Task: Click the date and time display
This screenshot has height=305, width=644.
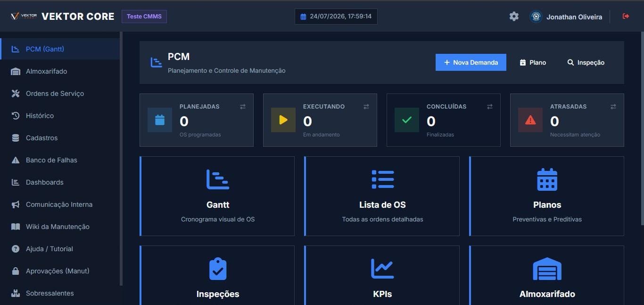Action: click(x=336, y=17)
